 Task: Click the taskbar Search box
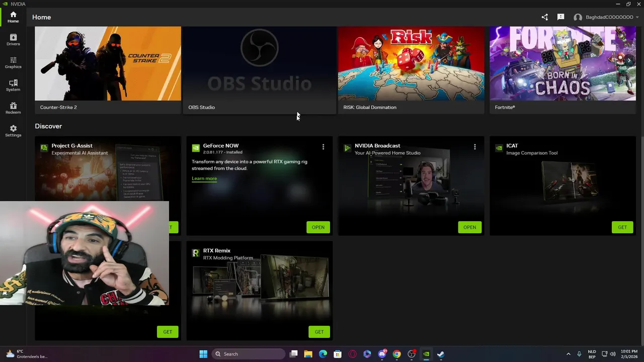[249, 354]
